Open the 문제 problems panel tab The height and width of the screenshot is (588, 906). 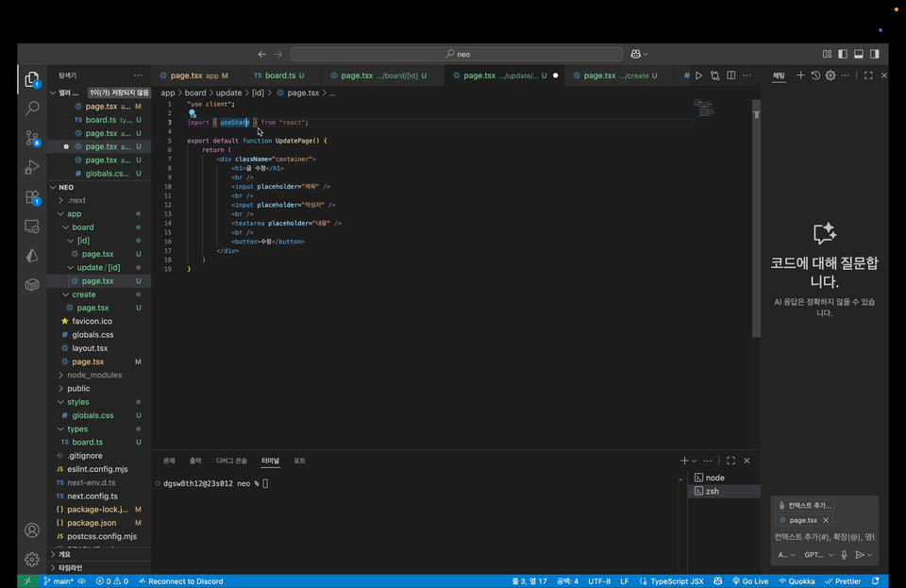pos(169,461)
